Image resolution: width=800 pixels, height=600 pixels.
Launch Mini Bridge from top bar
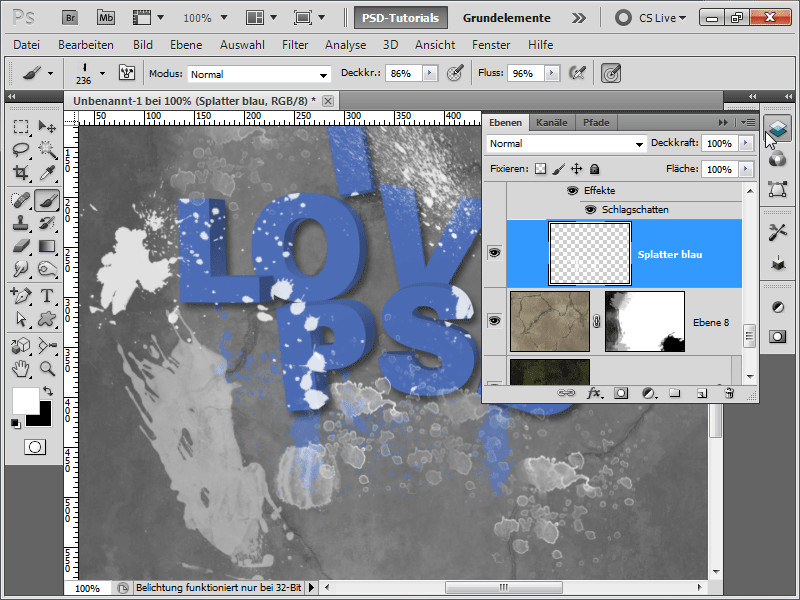pos(106,18)
